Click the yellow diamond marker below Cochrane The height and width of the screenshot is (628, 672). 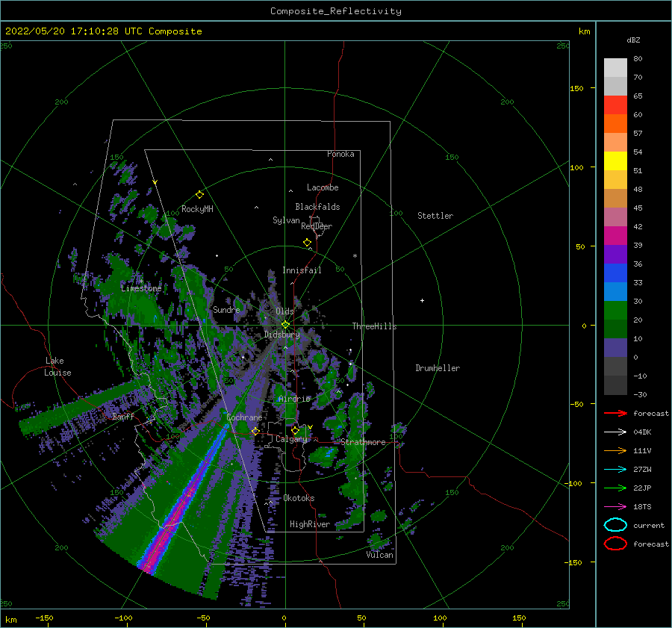tap(255, 431)
